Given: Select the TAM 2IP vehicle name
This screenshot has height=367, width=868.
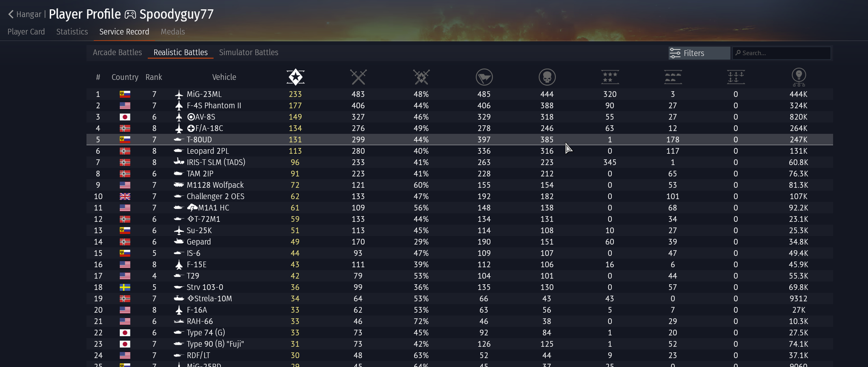Looking at the screenshot, I should [x=200, y=174].
